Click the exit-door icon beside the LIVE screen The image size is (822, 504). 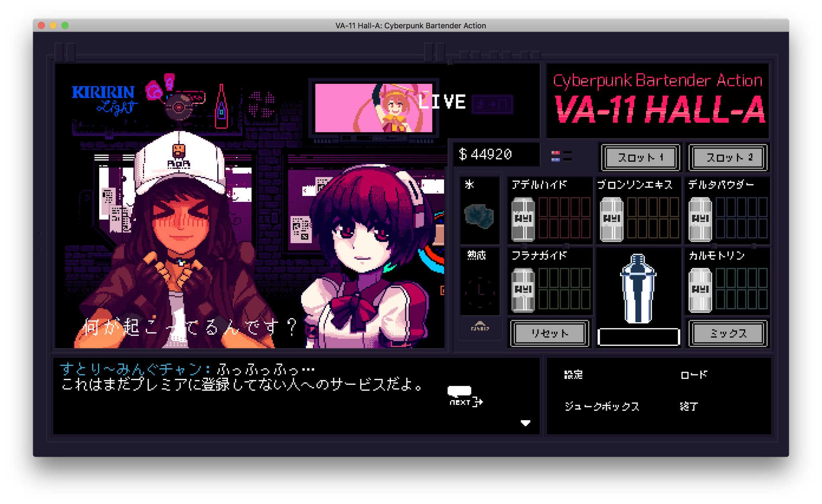point(493,104)
